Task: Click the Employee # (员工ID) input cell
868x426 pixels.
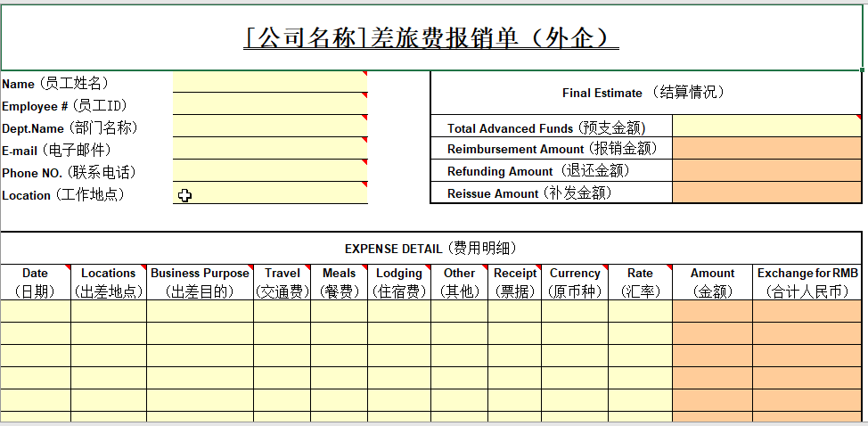Action: [x=269, y=105]
